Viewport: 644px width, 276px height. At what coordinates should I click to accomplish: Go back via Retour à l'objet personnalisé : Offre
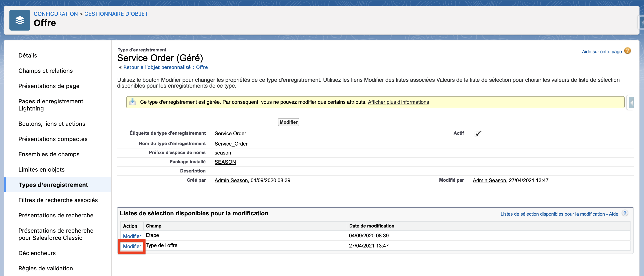(x=165, y=67)
